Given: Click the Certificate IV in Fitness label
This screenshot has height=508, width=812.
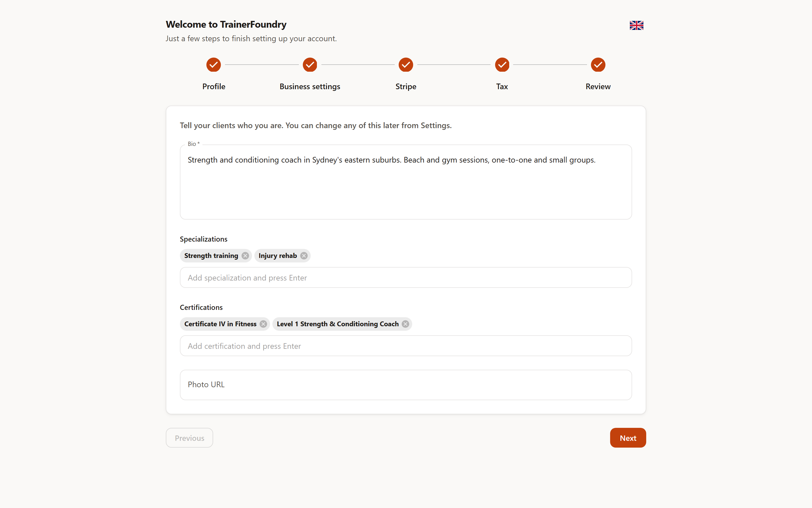Looking at the screenshot, I should point(220,324).
